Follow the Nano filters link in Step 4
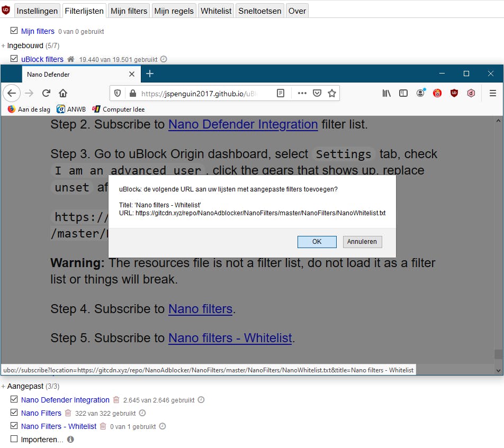Image resolution: width=504 pixels, height=448 pixels. click(200, 309)
